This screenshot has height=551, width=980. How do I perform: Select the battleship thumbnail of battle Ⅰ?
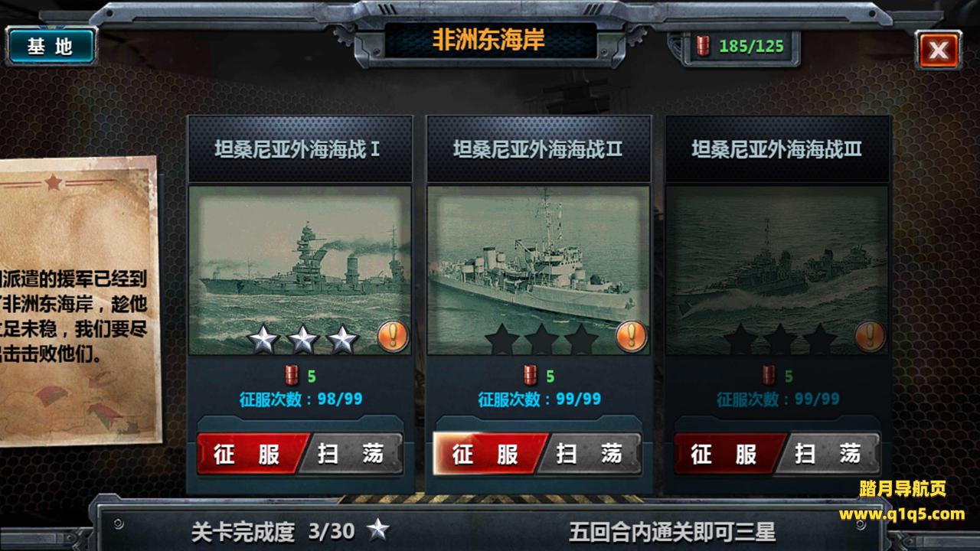pyautogui.click(x=300, y=270)
